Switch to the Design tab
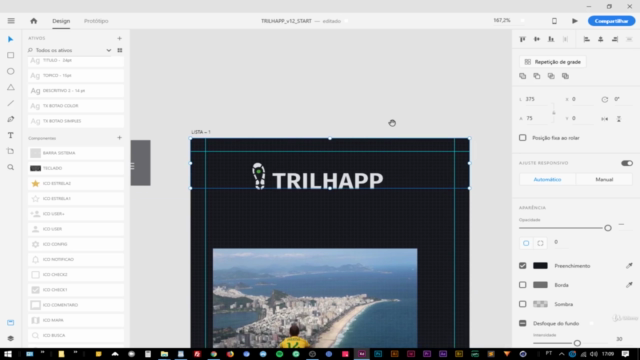 (x=61, y=21)
